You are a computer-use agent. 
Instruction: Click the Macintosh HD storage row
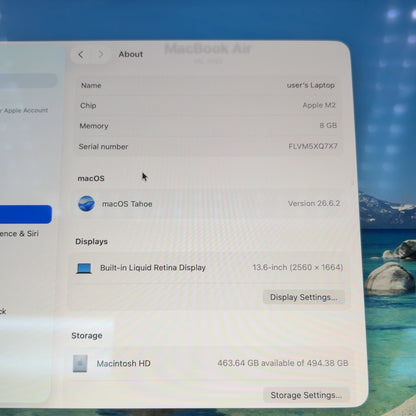coord(211,363)
